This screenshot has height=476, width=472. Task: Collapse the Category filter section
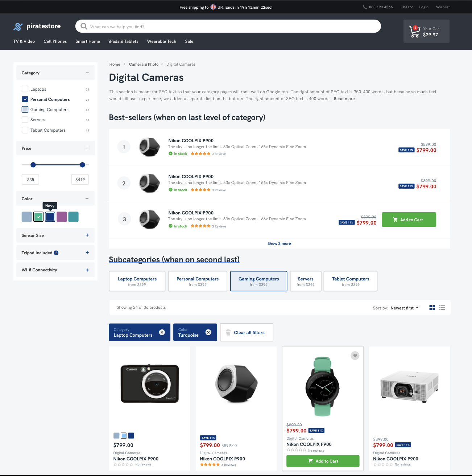click(87, 73)
